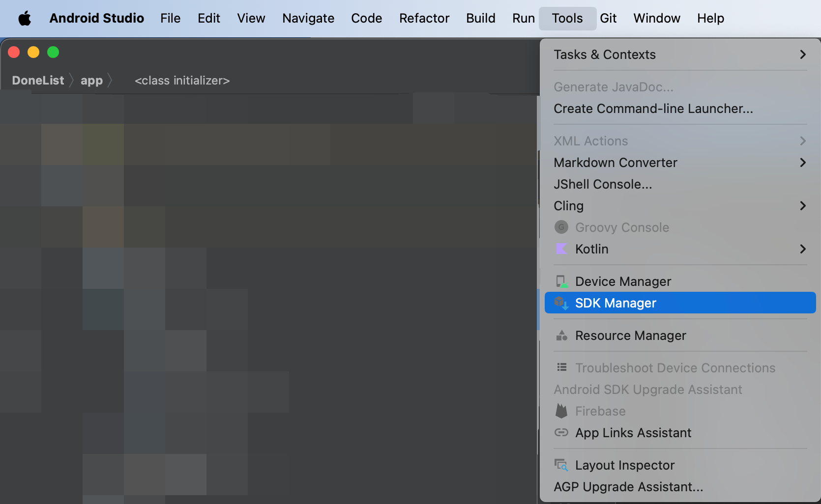821x504 pixels.
Task: Open the Android Studio application menu
Action: point(97,19)
